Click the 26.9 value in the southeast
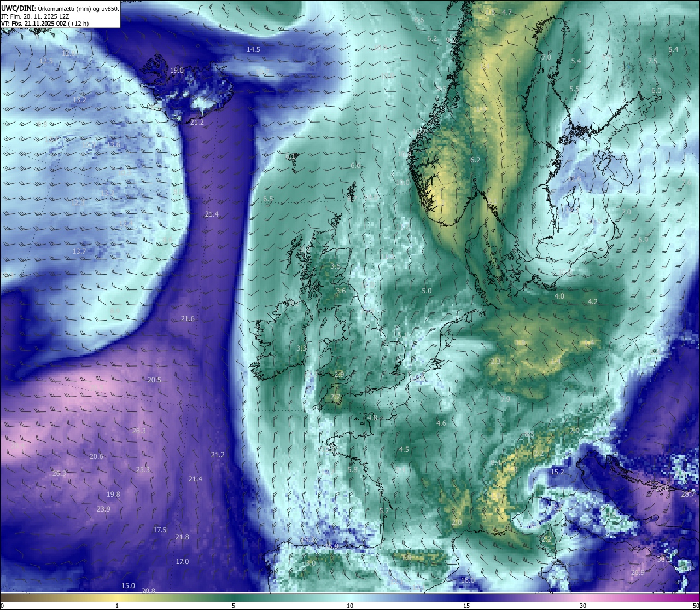700x610 pixels. coord(638,572)
